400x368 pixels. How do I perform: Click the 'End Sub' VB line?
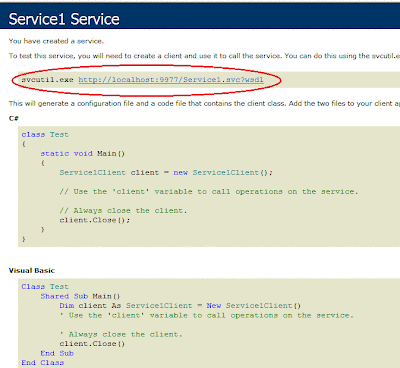(x=57, y=353)
